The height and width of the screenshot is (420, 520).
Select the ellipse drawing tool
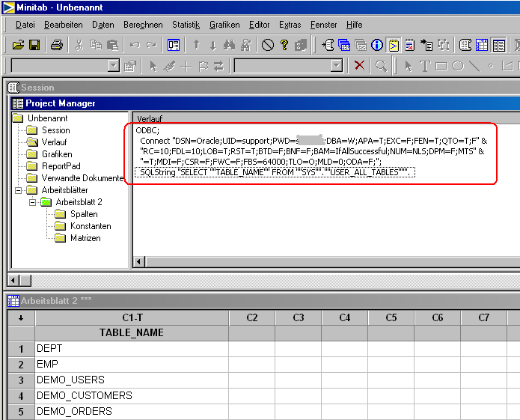pyautogui.click(x=458, y=66)
